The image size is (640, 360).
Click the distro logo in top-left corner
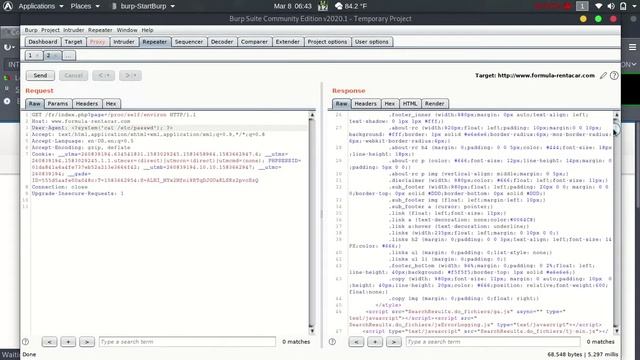click(x=8, y=6)
